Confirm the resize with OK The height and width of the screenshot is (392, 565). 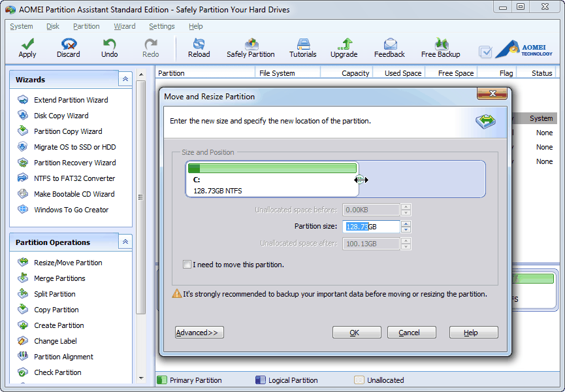(357, 332)
